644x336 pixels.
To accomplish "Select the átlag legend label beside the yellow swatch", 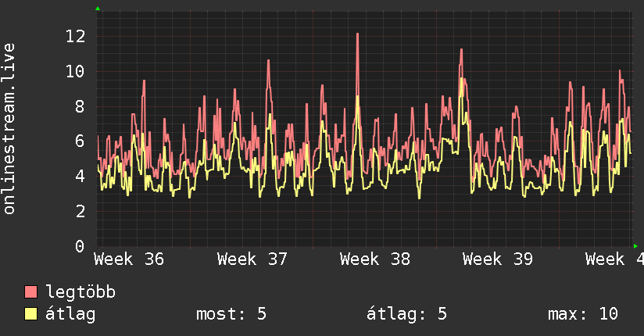I will point(70,314).
